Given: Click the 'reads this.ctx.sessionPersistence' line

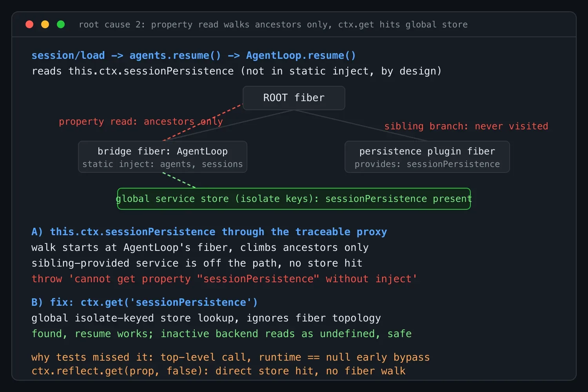Looking at the screenshot, I should pos(236,71).
